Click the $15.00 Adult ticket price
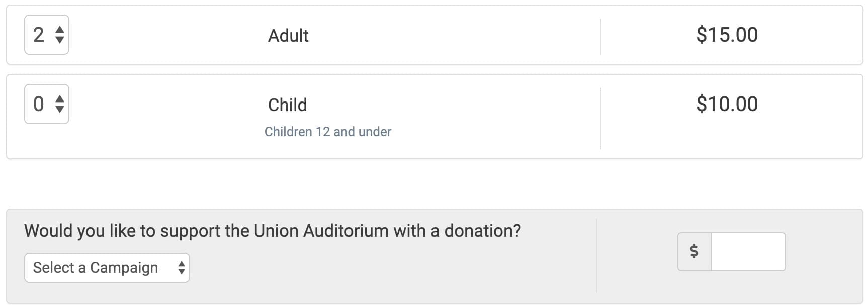 coord(727,35)
